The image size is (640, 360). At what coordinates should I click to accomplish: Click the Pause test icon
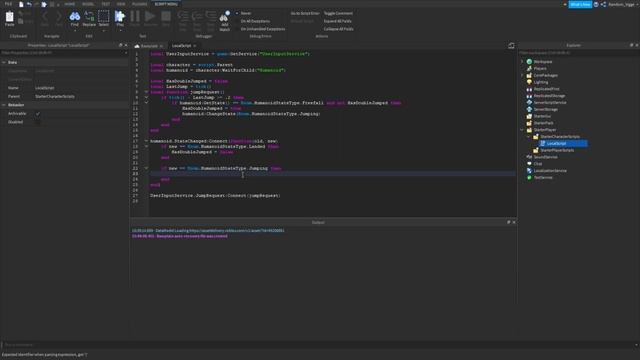[135, 16]
